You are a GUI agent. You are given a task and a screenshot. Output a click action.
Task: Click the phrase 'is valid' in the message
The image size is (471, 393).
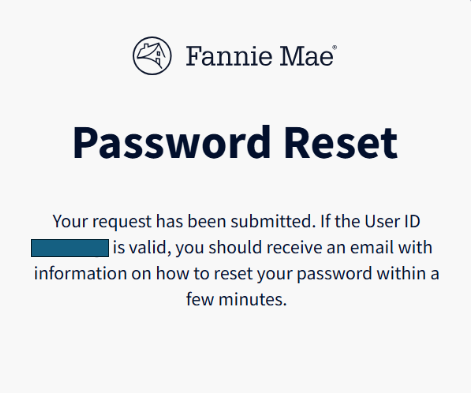pyautogui.click(x=140, y=248)
